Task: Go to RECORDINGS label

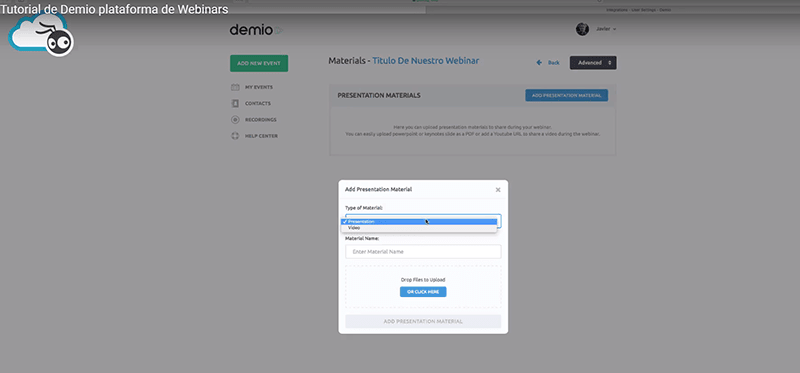Action: [261, 120]
